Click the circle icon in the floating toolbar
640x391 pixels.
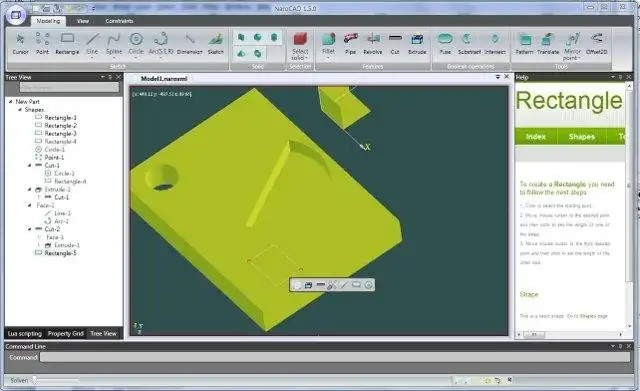pyautogui.click(x=369, y=285)
